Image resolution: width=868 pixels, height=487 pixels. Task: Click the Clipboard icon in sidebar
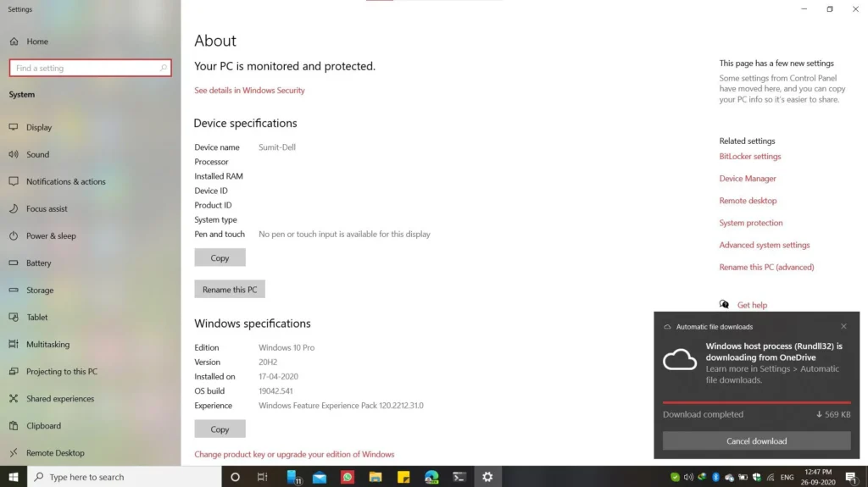coord(14,425)
